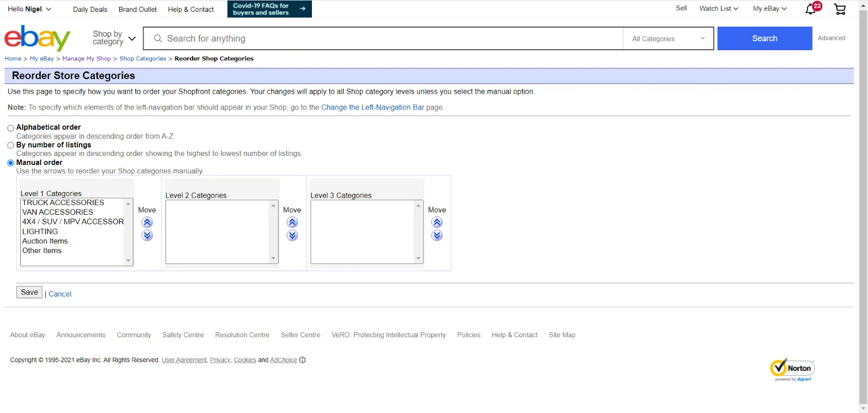The width and height of the screenshot is (868, 413).
Task: Click the Save button
Action: click(29, 293)
